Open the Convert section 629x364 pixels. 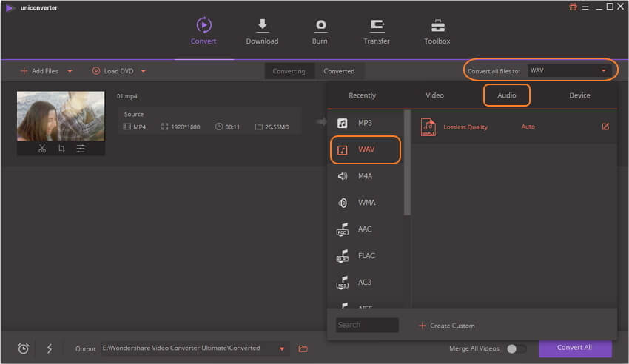point(203,31)
